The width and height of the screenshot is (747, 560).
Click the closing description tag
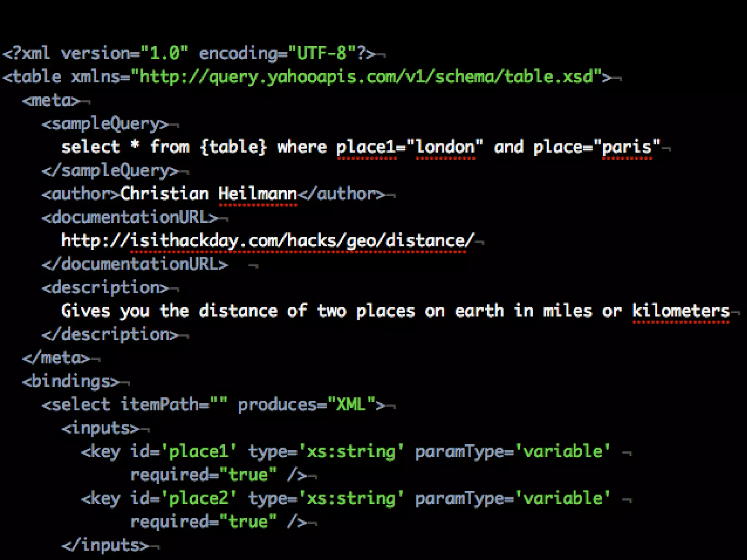(110, 334)
